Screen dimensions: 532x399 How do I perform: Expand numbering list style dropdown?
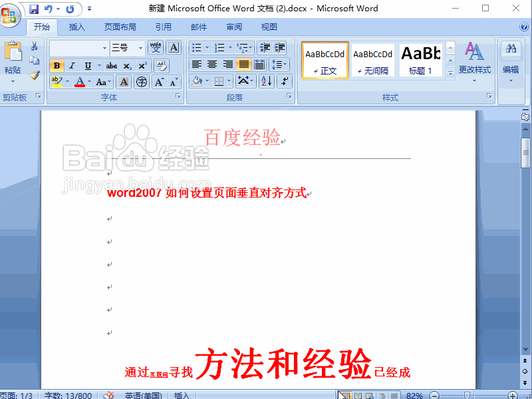pos(230,48)
